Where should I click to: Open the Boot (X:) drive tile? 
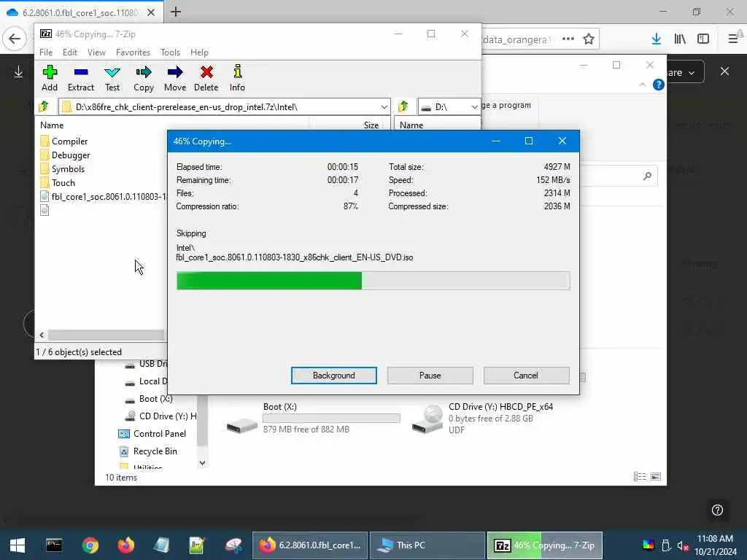coord(312,418)
